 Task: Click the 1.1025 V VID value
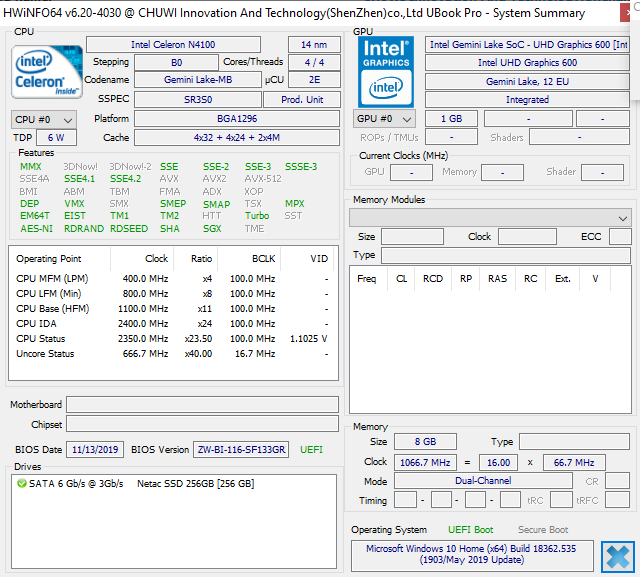(x=309, y=339)
